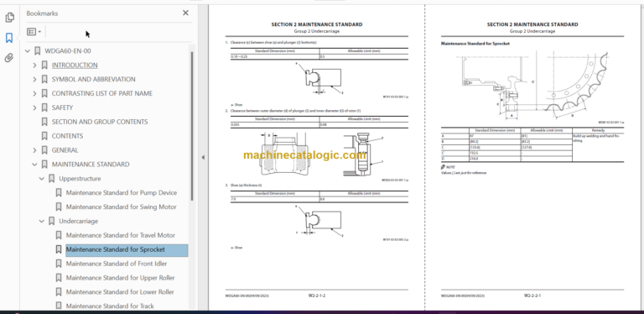
Task: Collapse the Upperstructure group
Action: click(41, 179)
